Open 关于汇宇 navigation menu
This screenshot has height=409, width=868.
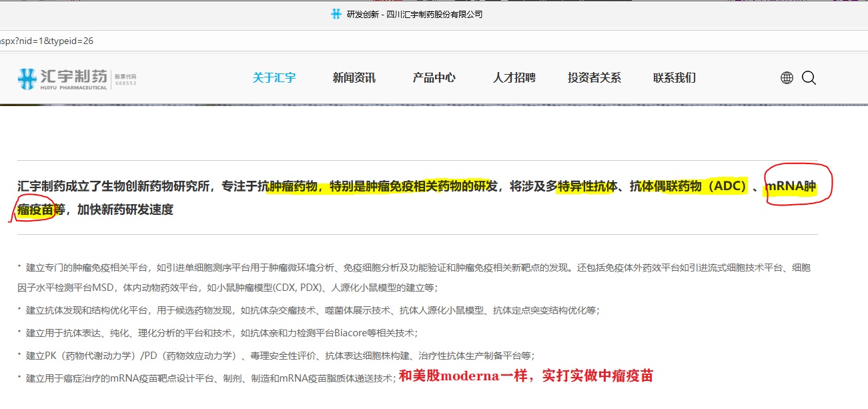(274, 78)
